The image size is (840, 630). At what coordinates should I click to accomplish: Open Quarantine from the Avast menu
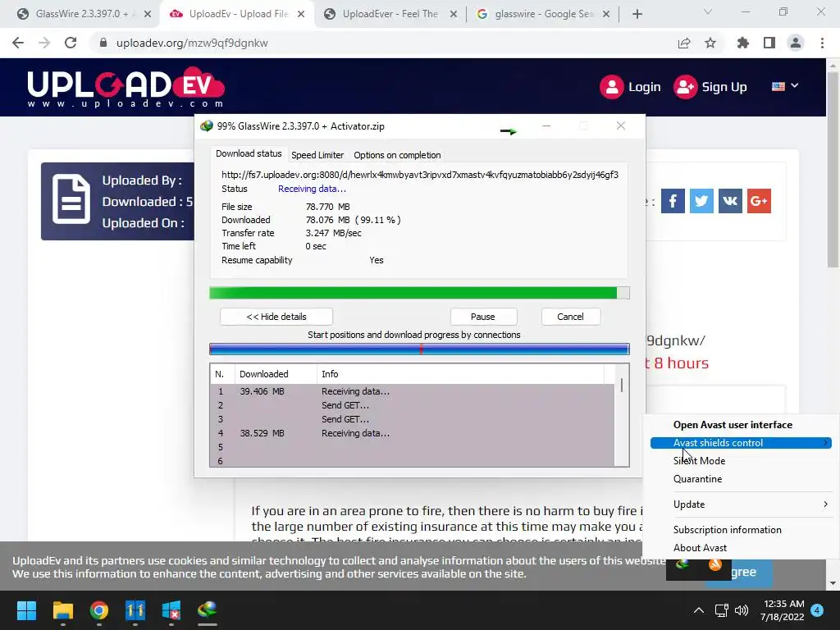tap(697, 479)
